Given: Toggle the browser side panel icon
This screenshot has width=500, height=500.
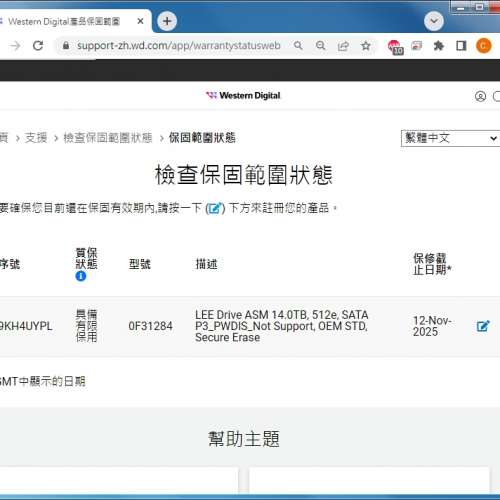Looking at the screenshot, I should click(461, 46).
